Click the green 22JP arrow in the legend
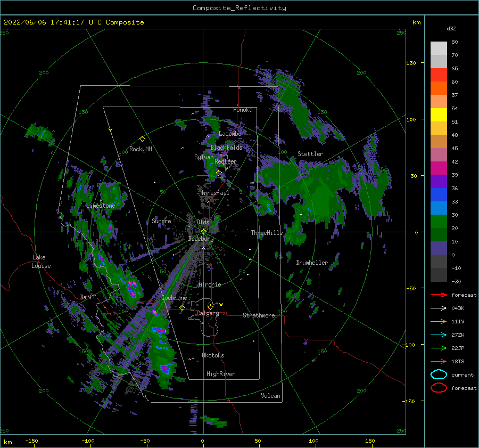This screenshot has height=448, width=479. 439,348
